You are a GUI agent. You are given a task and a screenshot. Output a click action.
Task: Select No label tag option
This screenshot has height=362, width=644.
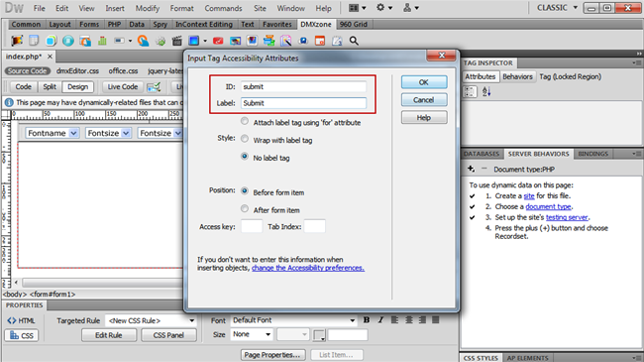pos(245,157)
